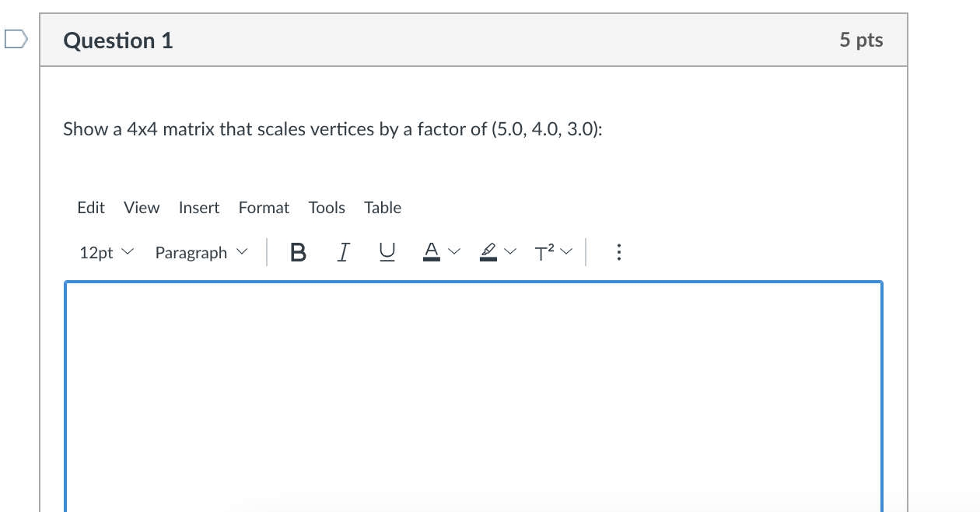Select the highlighter background color tool
Screen dimensions: 980x512
[488, 251]
